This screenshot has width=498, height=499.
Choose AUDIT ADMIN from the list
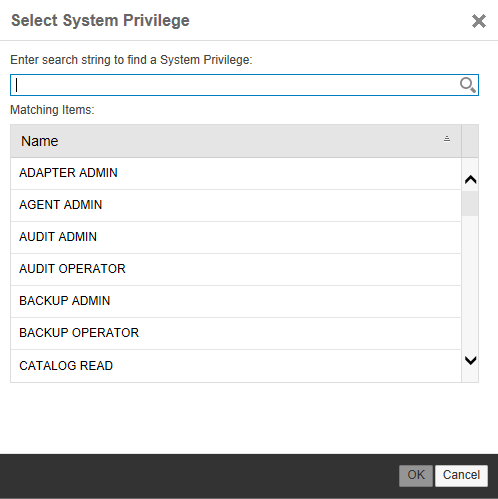(236, 237)
